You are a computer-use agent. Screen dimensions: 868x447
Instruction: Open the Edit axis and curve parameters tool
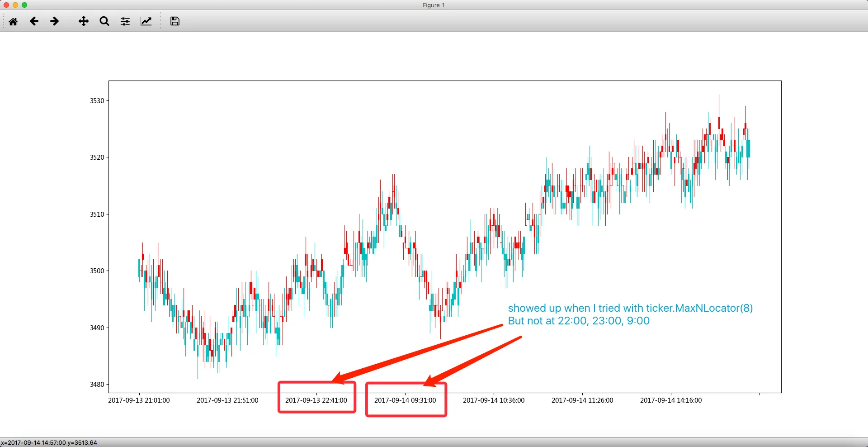pyautogui.click(x=146, y=21)
